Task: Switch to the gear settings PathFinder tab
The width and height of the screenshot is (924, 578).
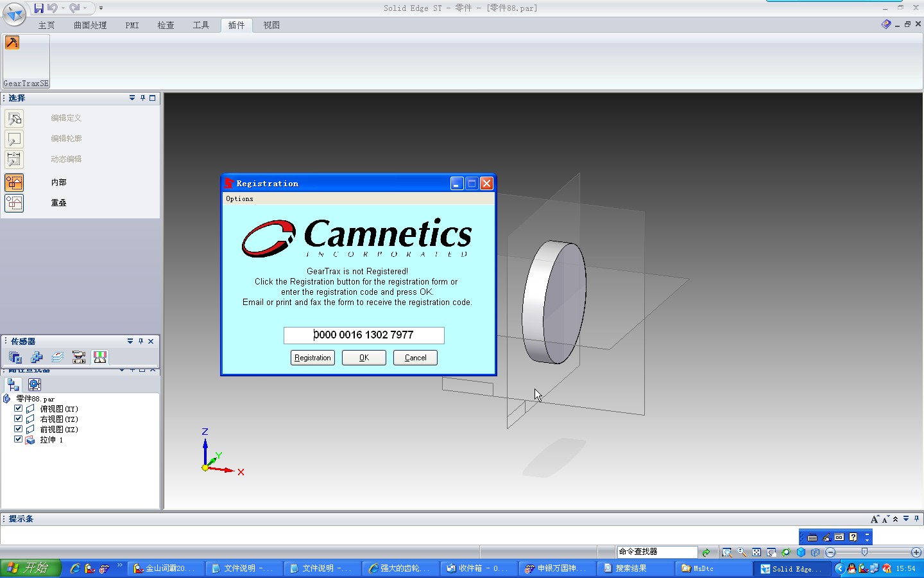Action: pos(35,385)
